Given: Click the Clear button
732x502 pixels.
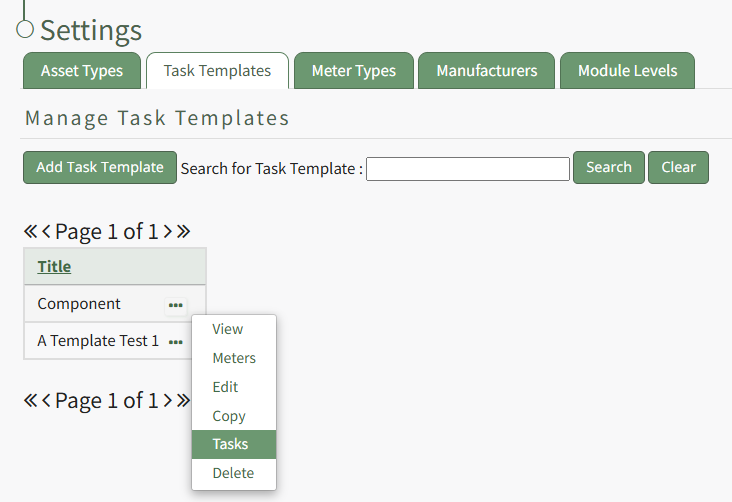Looking at the screenshot, I should point(678,168).
